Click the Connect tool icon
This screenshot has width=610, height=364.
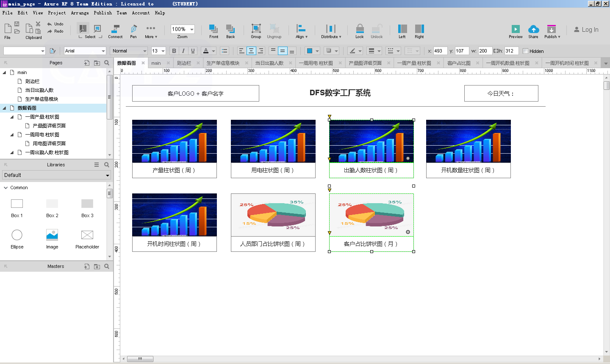tap(115, 29)
